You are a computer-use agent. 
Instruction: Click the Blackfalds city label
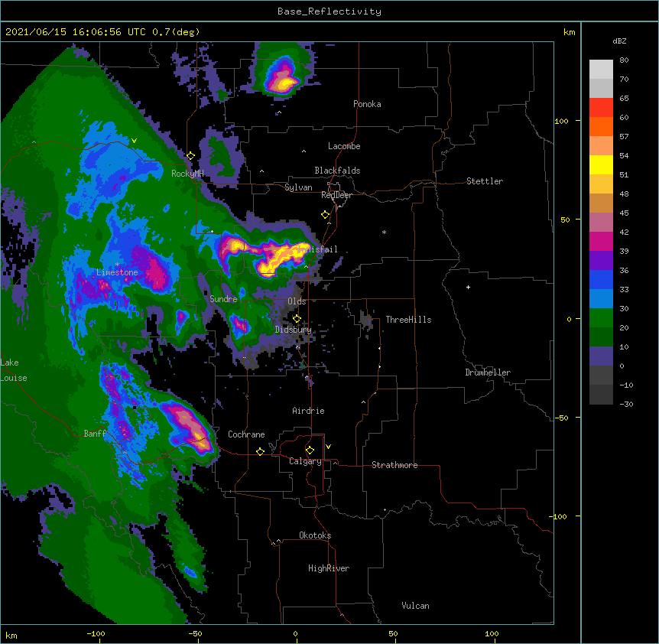pos(337,171)
